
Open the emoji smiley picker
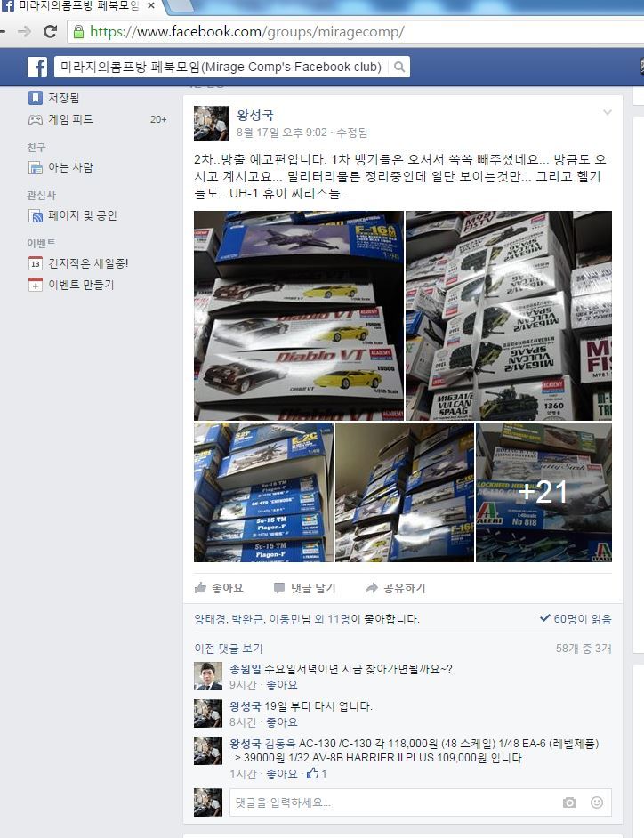pos(597,802)
